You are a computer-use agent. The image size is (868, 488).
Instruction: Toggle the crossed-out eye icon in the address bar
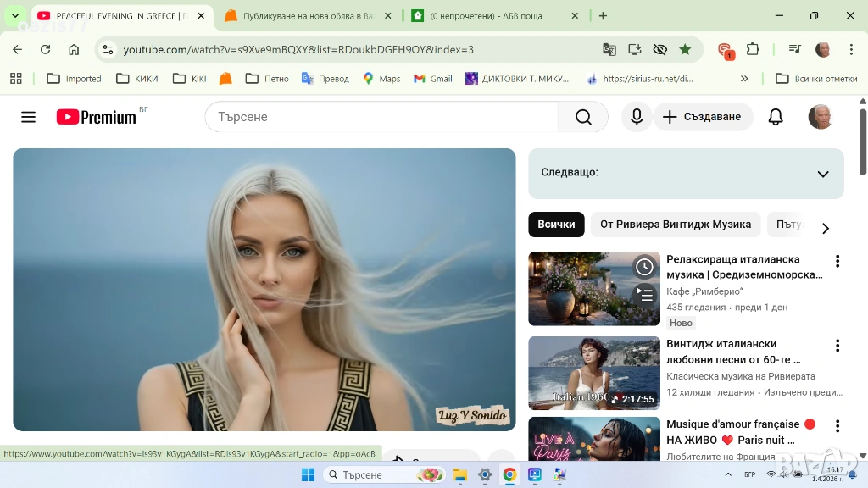coord(659,49)
